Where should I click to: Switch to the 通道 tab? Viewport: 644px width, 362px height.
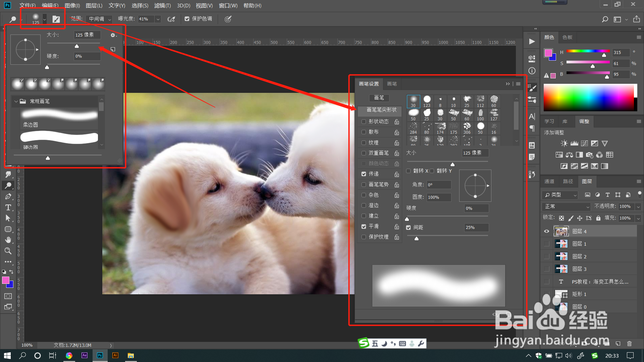pos(549,181)
